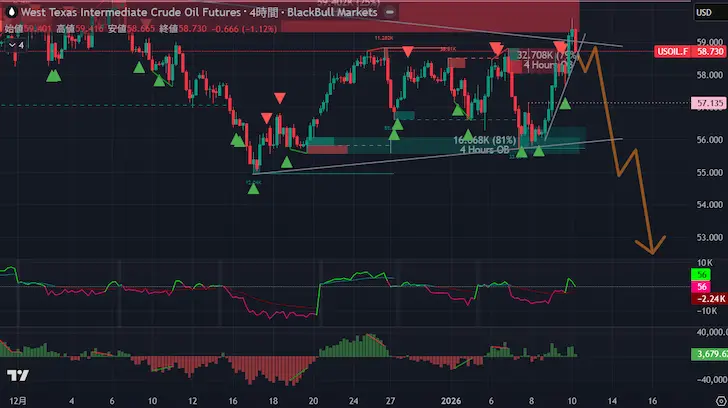728x408 pixels.
Task: Click the BlackBull Markets source label
Action: coord(332,11)
